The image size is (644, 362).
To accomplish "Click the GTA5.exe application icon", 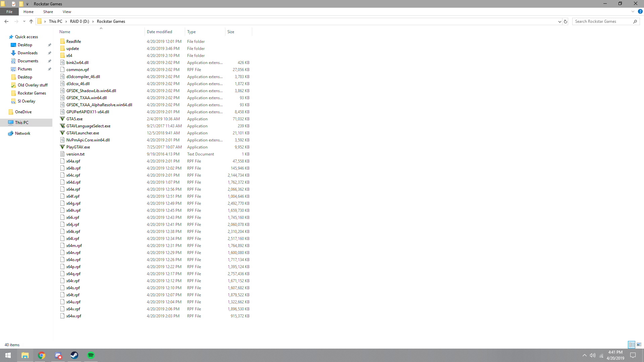I will [x=62, y=119].
